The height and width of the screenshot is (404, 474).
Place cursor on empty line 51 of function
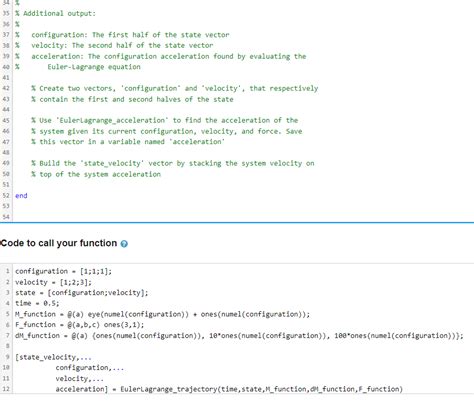point(243,185)
